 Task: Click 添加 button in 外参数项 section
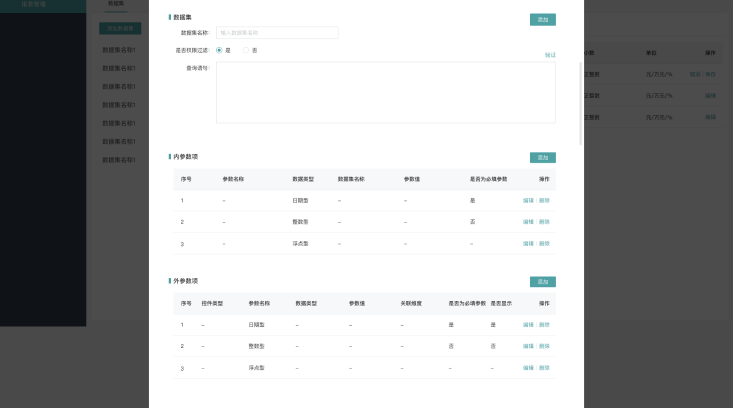[542, 282]
